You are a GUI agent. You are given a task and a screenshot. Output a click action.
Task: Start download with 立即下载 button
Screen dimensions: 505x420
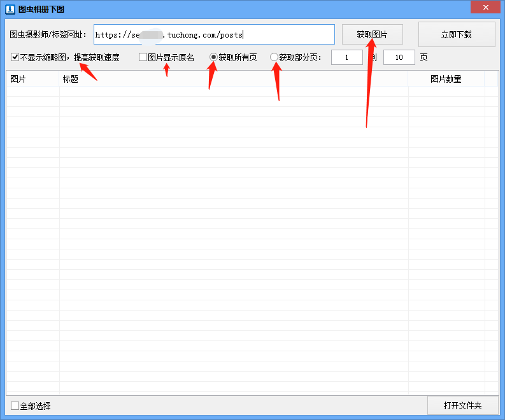[x=456, y=34]
